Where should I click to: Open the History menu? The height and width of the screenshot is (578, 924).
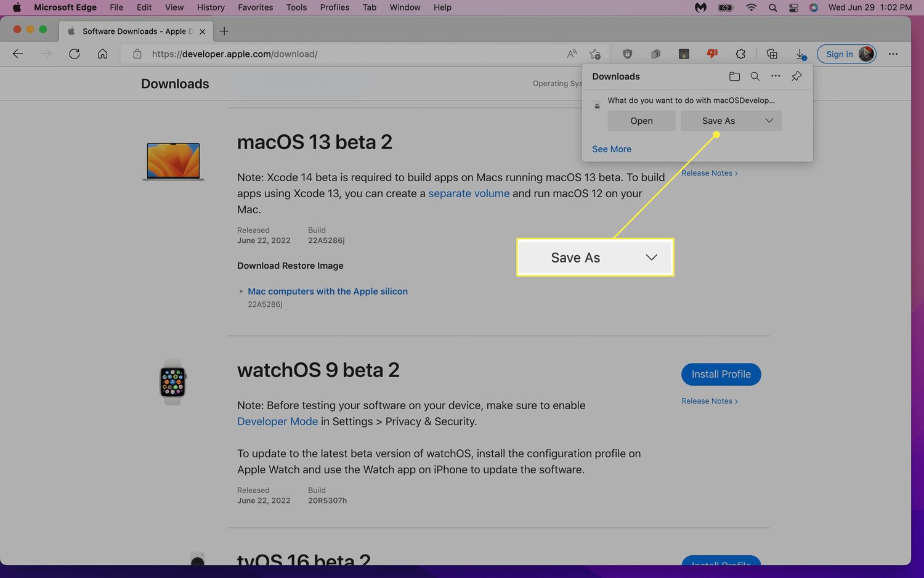click(211, 7)
